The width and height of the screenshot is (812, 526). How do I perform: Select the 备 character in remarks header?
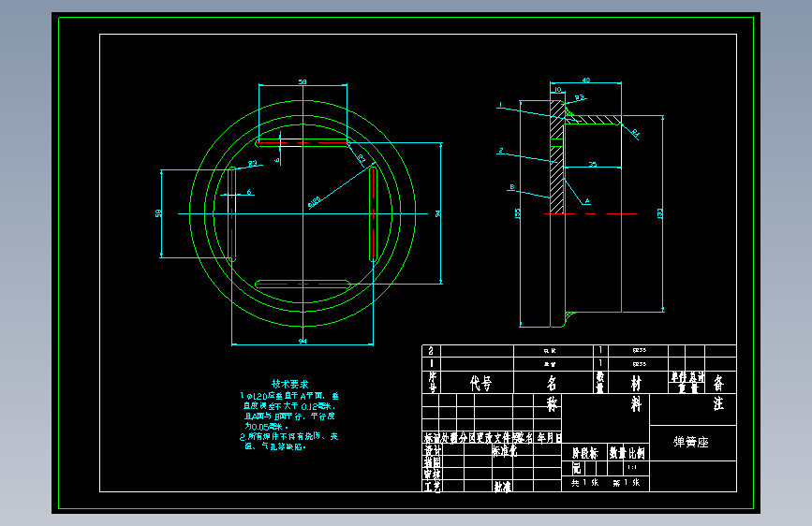[x=718, y=383]
